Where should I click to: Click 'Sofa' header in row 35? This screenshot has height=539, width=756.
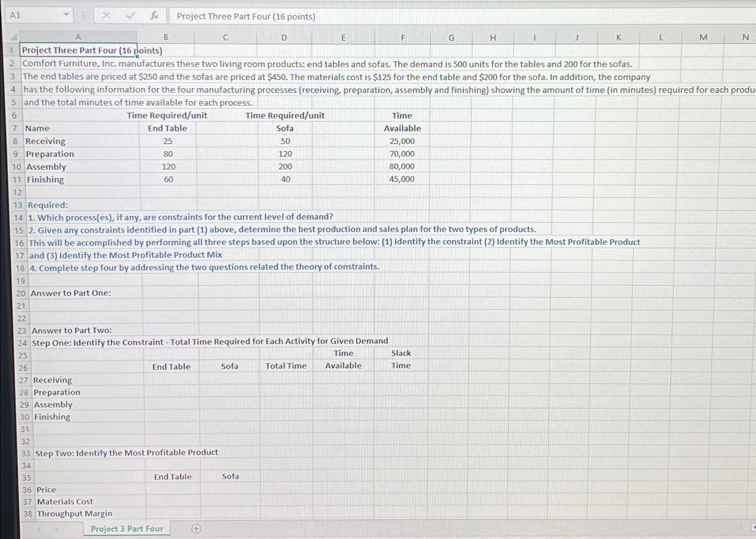coord(230,476)
